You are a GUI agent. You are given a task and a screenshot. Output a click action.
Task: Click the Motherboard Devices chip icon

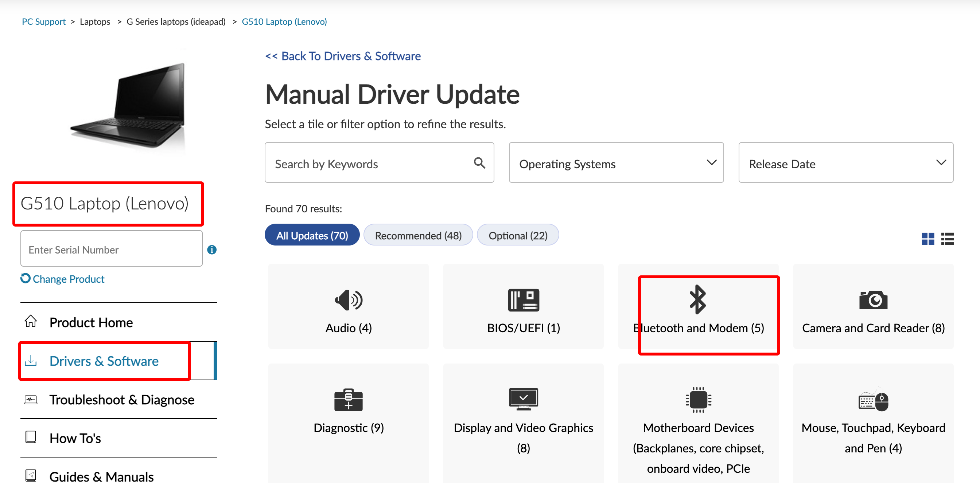click(x=698, y=399)
